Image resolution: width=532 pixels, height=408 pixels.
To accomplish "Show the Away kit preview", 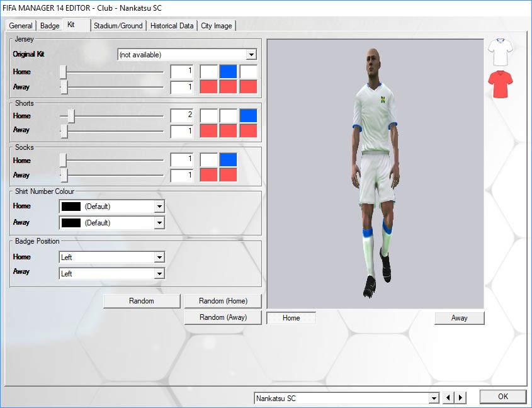I will pyautogui.click(x=460, y=318).
